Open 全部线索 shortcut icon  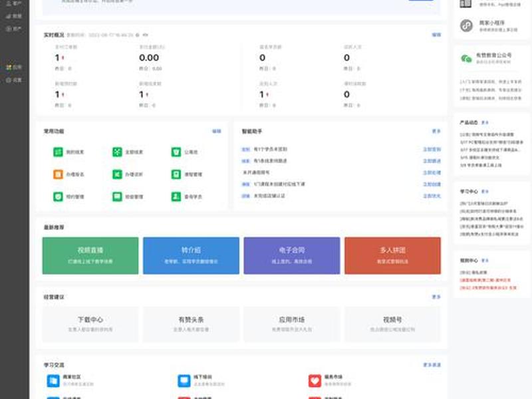coord(117,152)
